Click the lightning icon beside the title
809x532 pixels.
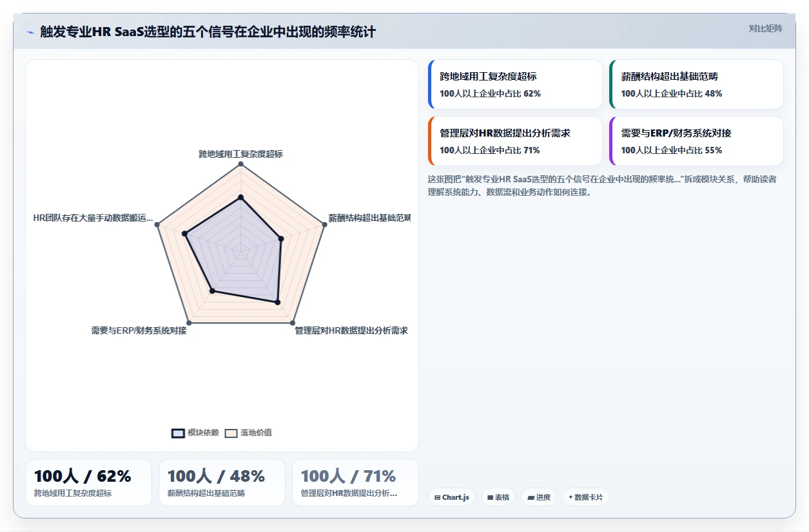30,32
